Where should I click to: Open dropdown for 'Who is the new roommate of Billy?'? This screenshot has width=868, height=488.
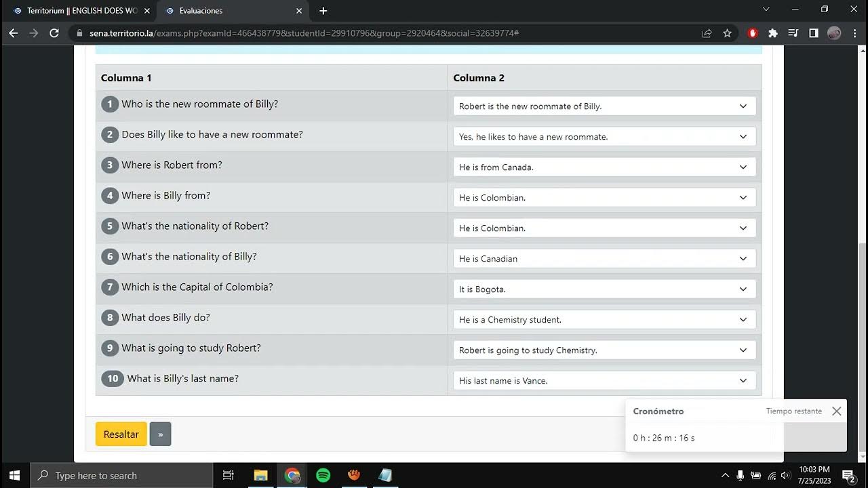coord(604,106)
